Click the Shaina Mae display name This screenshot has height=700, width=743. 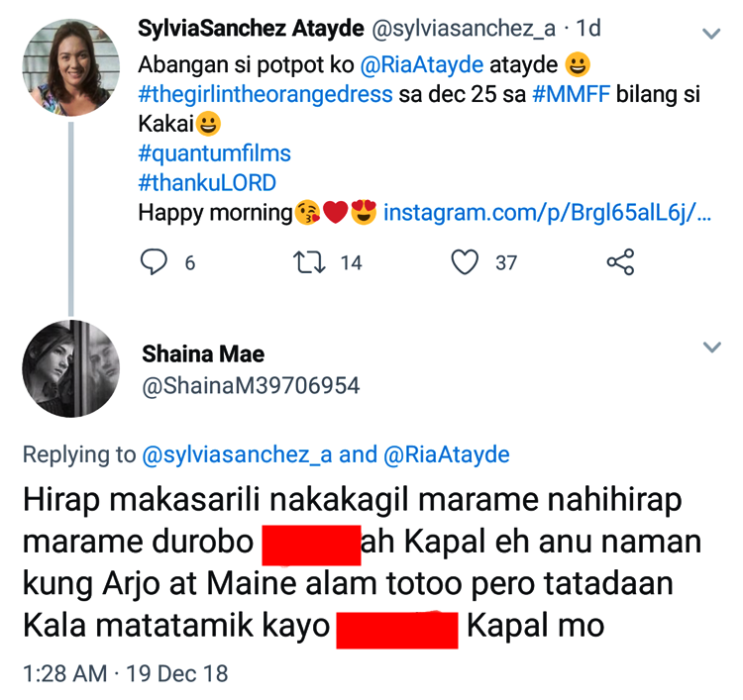203,354
